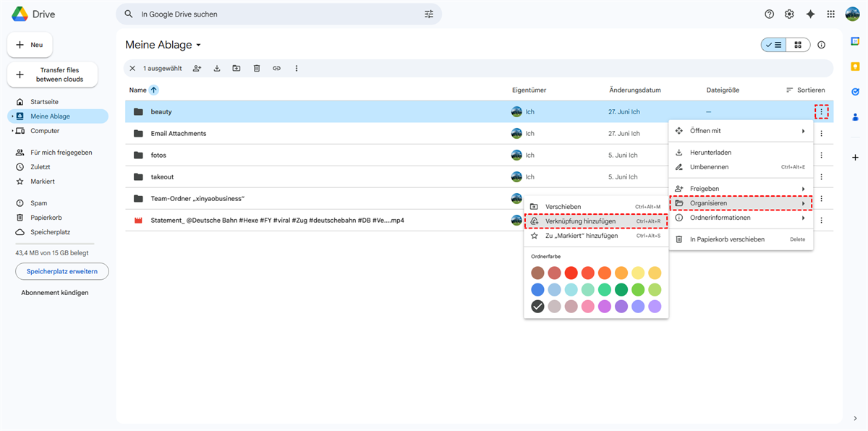
Task: Open Google Keep in side panel
Action: (x=855, y=67)
